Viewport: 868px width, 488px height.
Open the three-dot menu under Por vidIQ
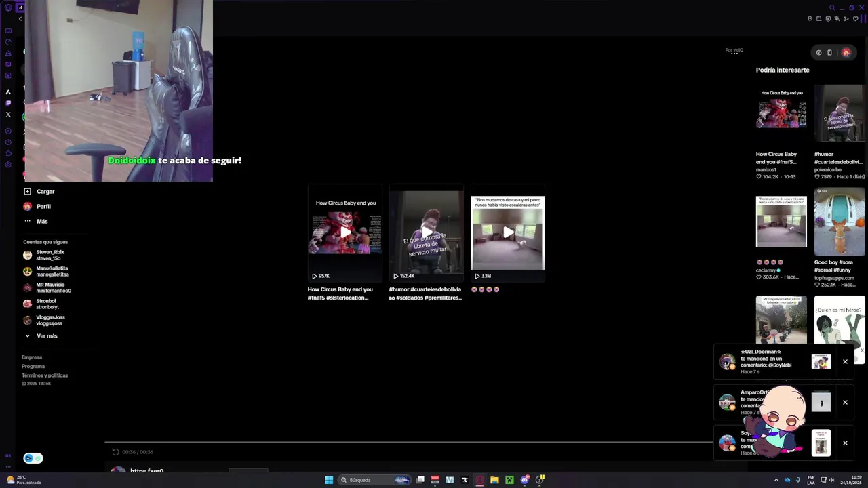(x=734, y=54)
